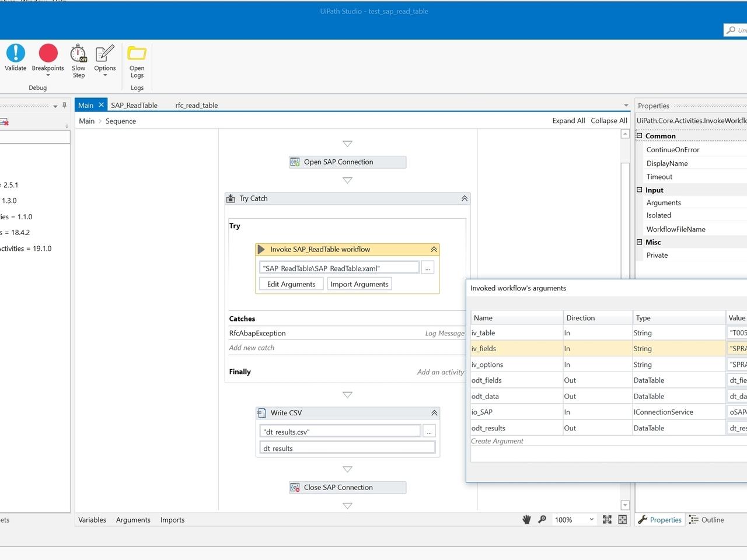This screenshot has width=747, height=560.
Task: Select the pan hand tool in status bar
Action: click(x=526, y=519)
